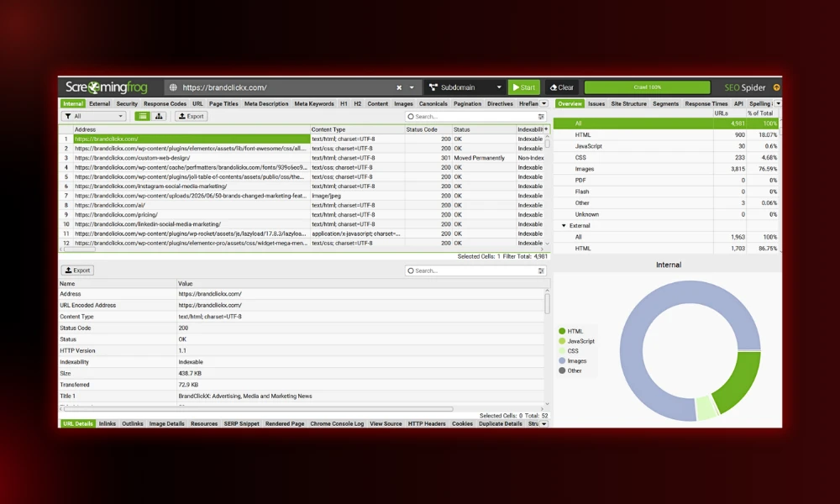The image size is (840, 504).
Task: Click the lower Export button
Action: click(x=77, y=270)
